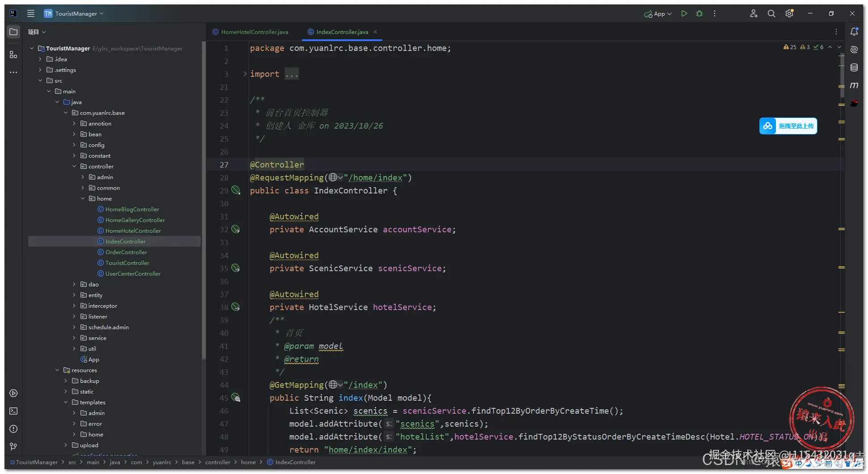Run the App configuration

pyautogui.click(x=684, y=13)
